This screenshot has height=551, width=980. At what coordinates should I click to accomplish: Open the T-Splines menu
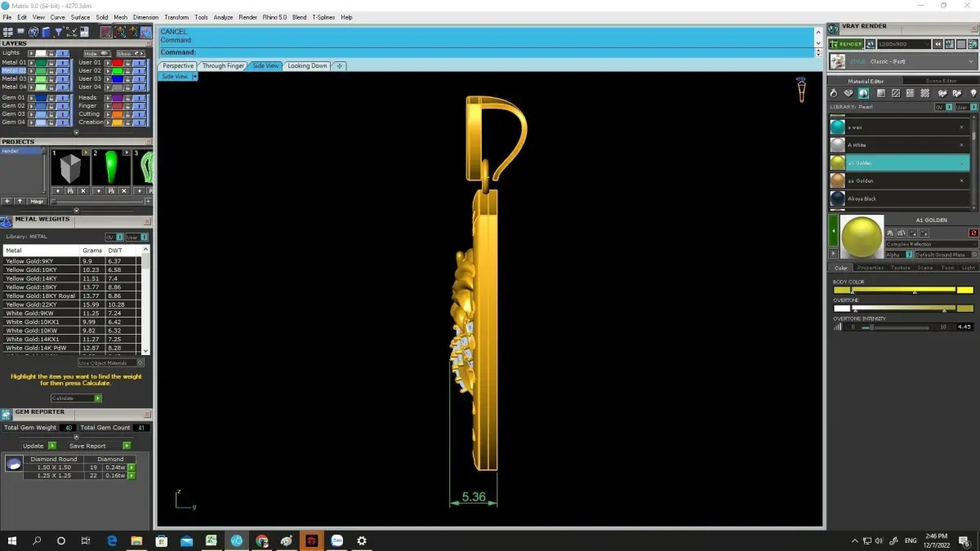pos(324,17)
